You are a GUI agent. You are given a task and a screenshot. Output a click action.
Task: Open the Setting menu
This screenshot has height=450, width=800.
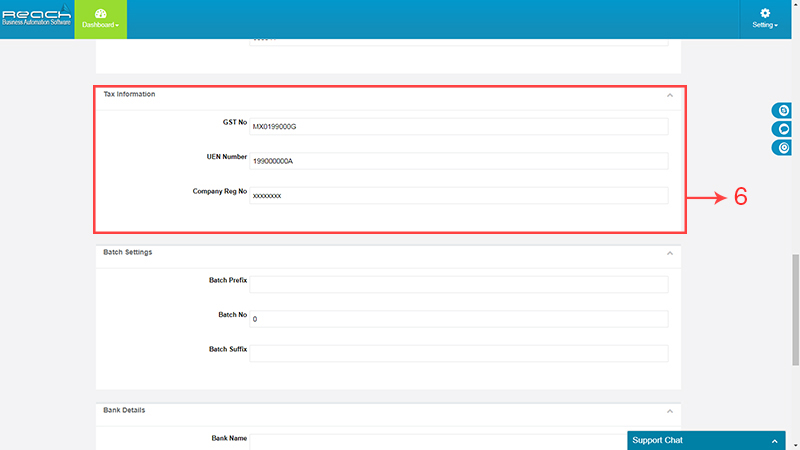point(765,19)
